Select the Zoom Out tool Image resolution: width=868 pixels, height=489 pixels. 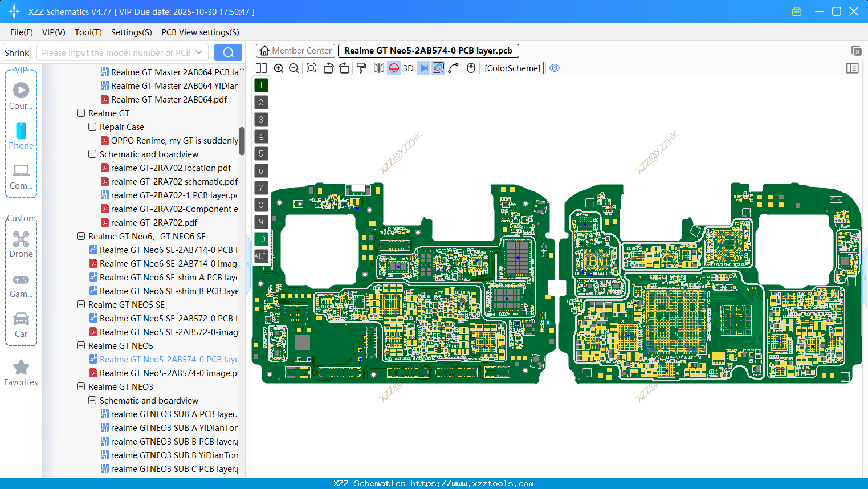[x=293, y=68]
